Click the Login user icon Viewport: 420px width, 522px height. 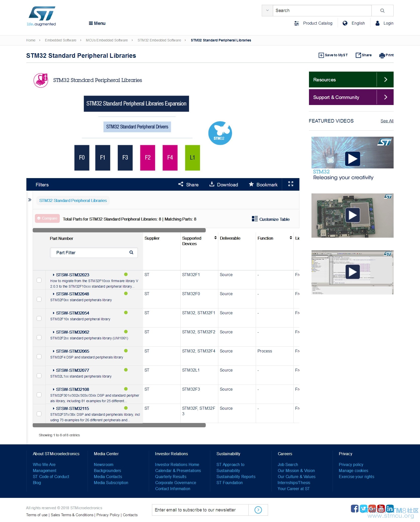click(377, 23)
